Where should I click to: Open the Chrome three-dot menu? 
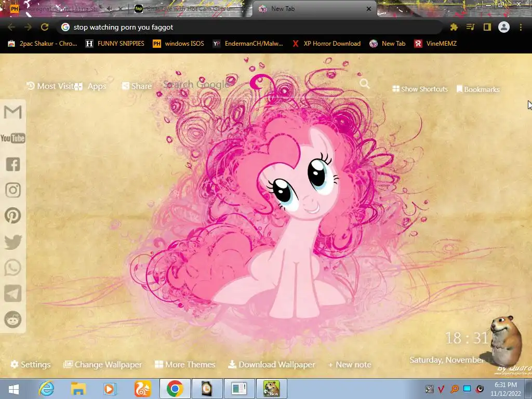[521, 27]
